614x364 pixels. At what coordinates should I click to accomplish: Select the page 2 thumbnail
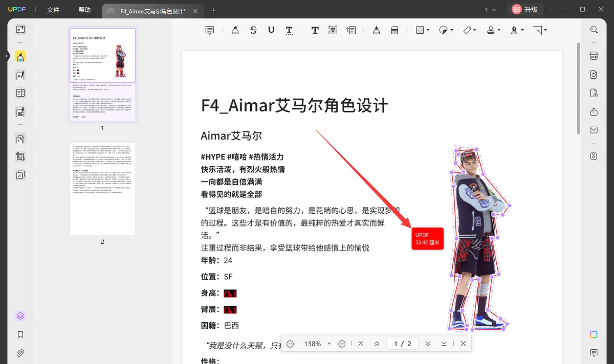(102, 188)
